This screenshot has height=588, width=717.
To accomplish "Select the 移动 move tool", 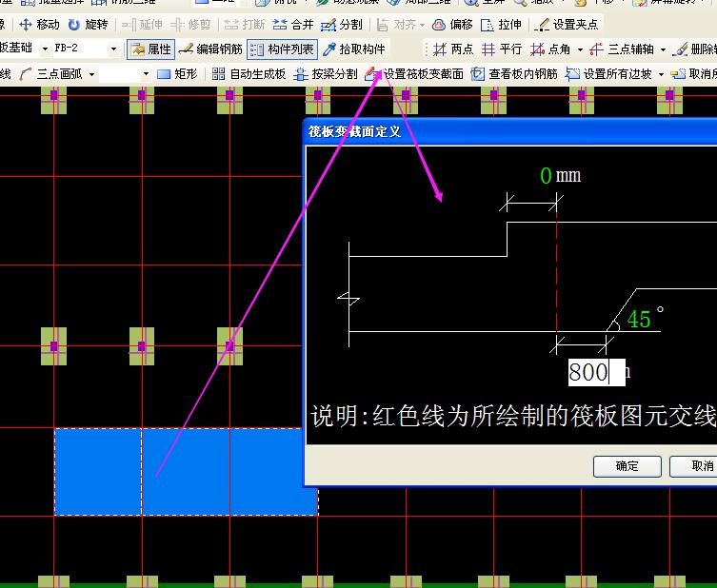I will point(39,24).
